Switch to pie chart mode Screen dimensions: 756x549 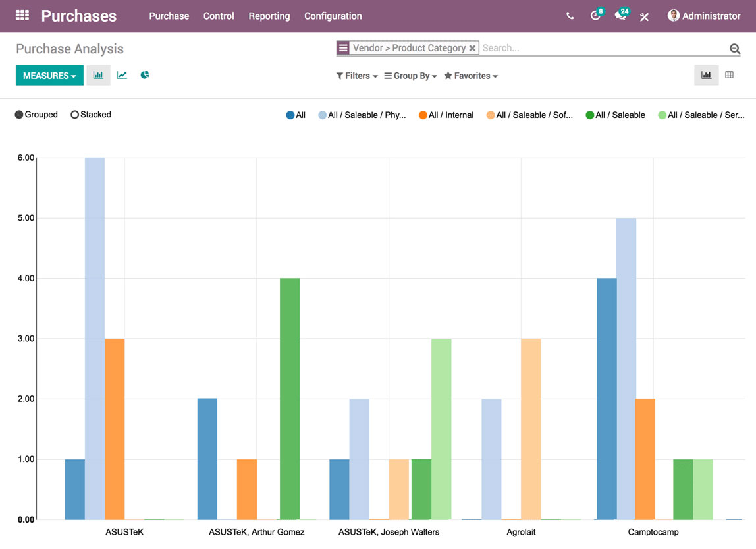click(x=145, y=75)
